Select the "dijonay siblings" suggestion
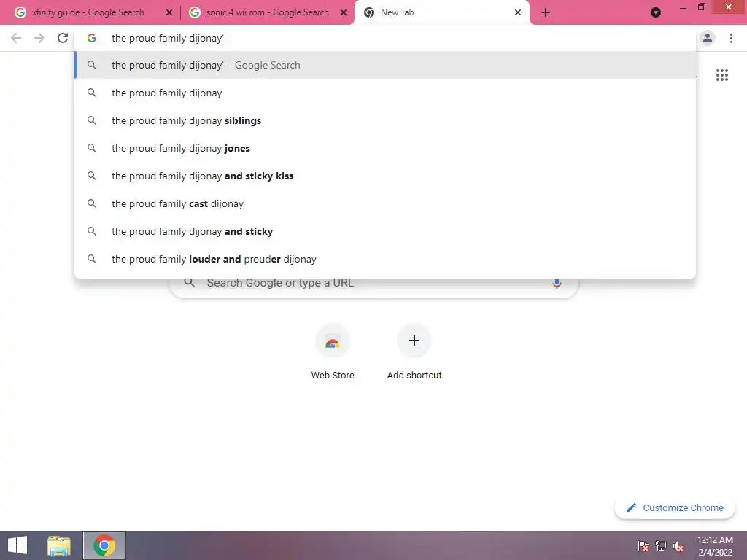This screenshot has width=747, height=560. tap(385, 120)
